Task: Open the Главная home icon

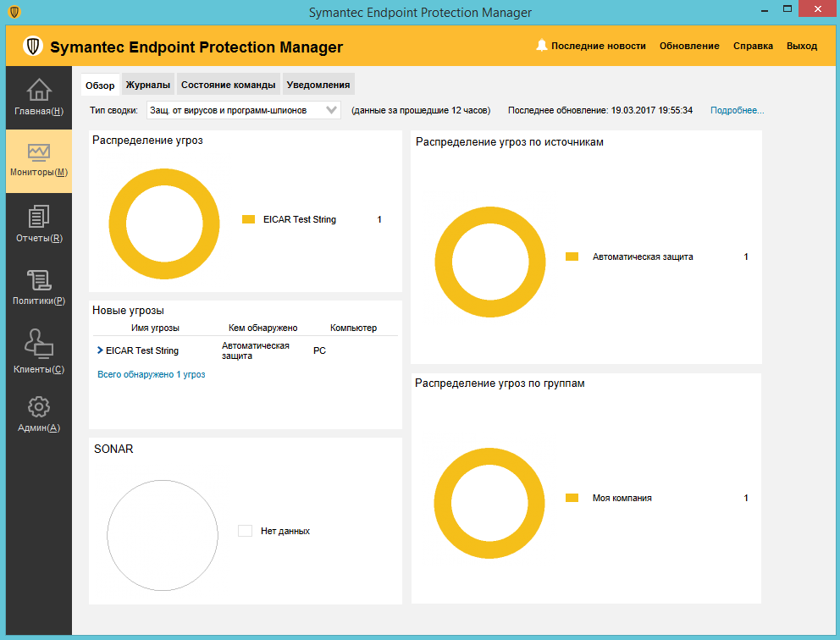Action: (x=39, y=89)
